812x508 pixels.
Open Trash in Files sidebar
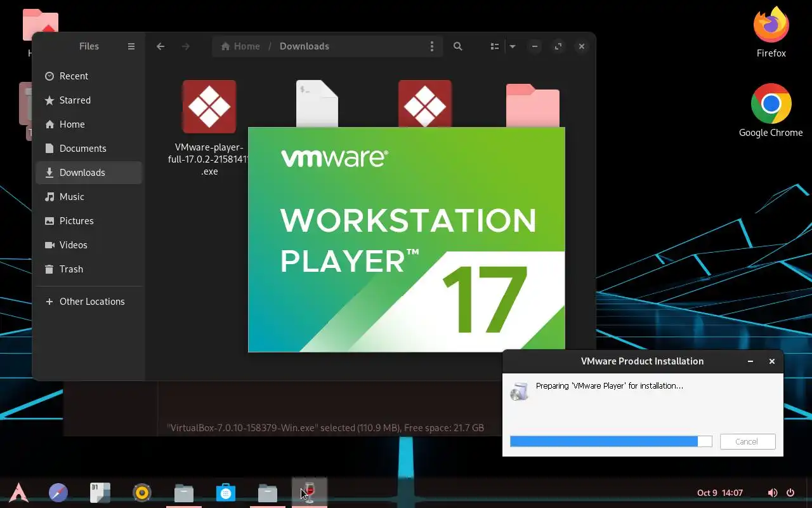coord(89,269)
